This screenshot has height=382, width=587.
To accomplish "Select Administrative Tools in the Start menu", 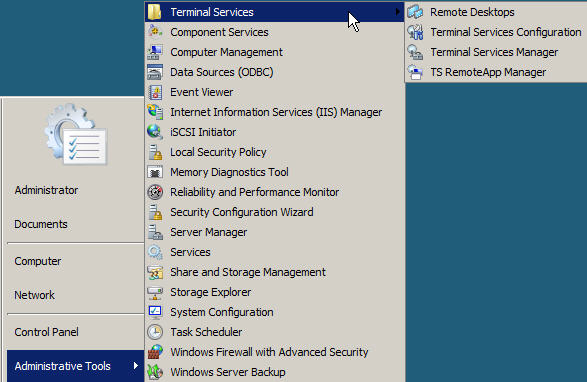I will coord(75,366).
